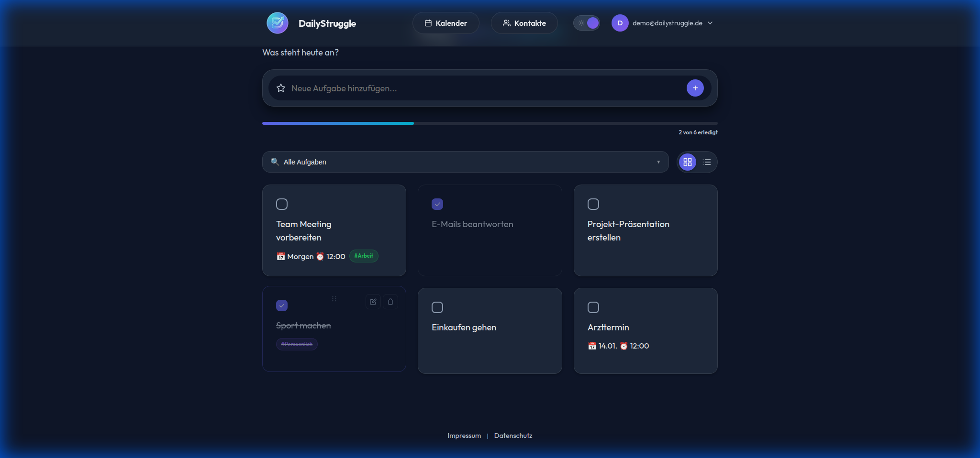
Task: Mark Team Meeting vorbereiten as done
Action: 282,204
